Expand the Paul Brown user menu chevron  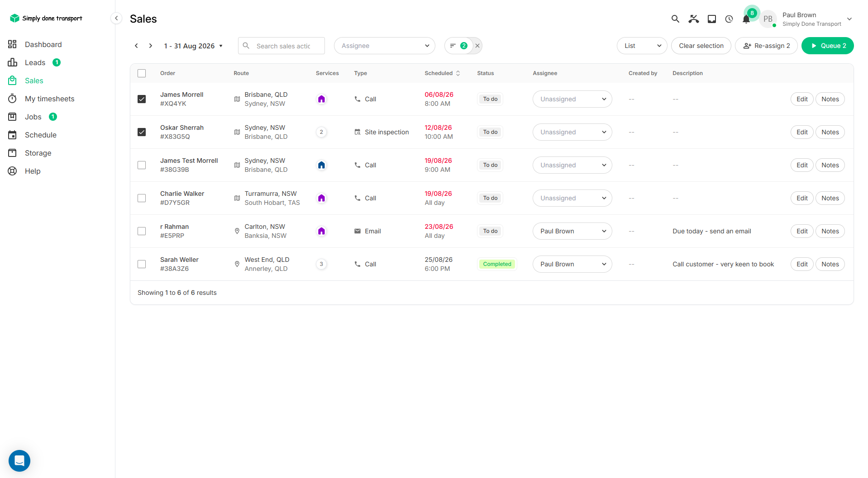click(849, 19)
